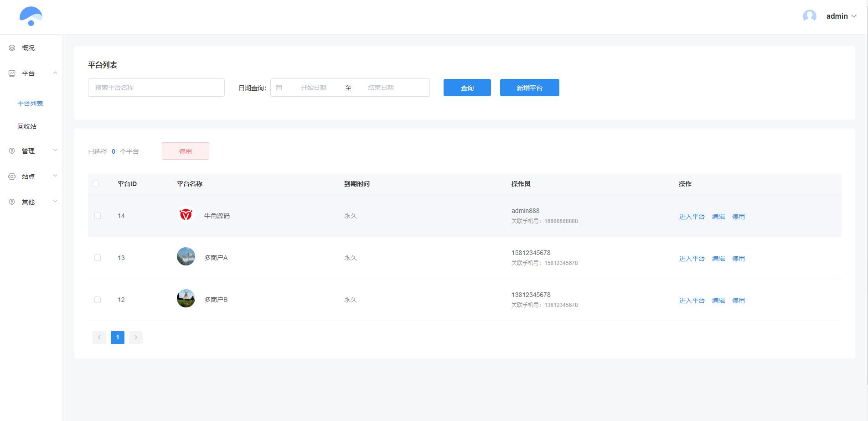The width and height of the screenshot is (868, 421).
Task: Open the 概况 overview layers icon
Action: point(12,48)
